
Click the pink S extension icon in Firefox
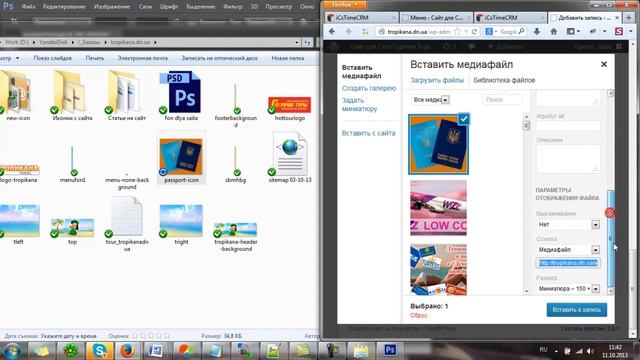click(619, 31)
